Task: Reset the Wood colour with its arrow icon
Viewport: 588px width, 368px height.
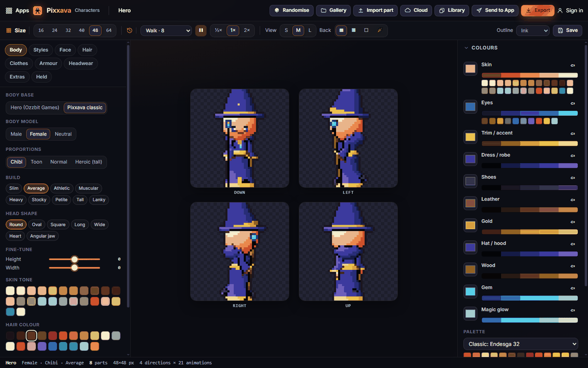Action: 572,265
